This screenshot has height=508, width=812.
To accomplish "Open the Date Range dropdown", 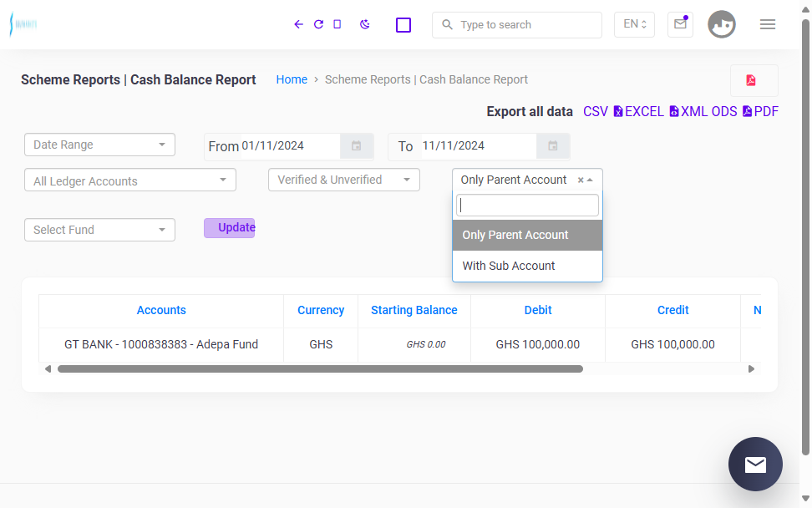I will [x=99, y=145].
